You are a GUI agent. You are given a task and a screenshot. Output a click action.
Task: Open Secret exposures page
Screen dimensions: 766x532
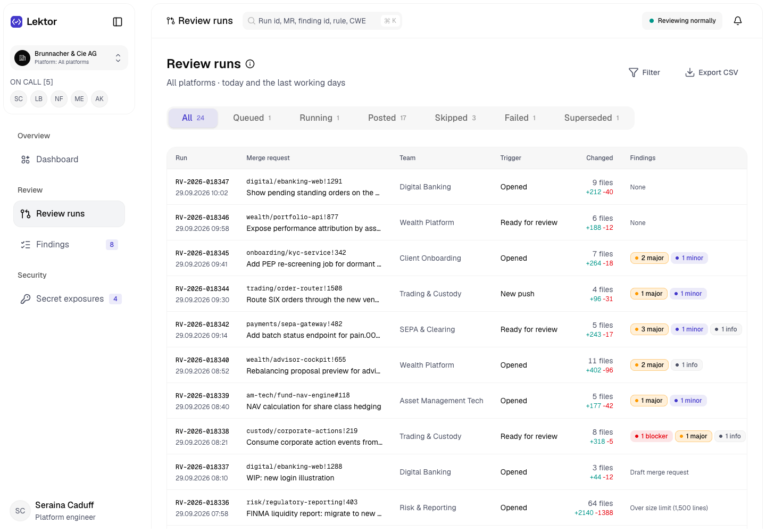(69, 299)
